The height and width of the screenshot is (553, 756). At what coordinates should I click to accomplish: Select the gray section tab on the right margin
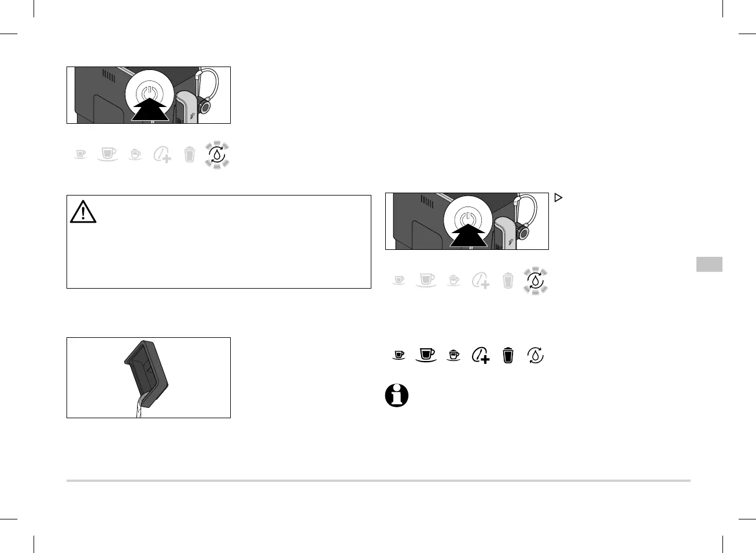coord(709,264)
